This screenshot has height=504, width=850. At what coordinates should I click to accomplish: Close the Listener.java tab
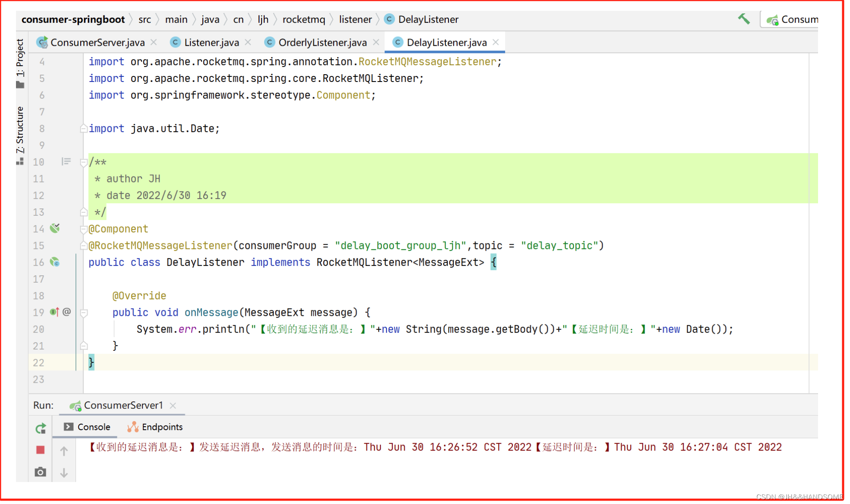[248, 42]
